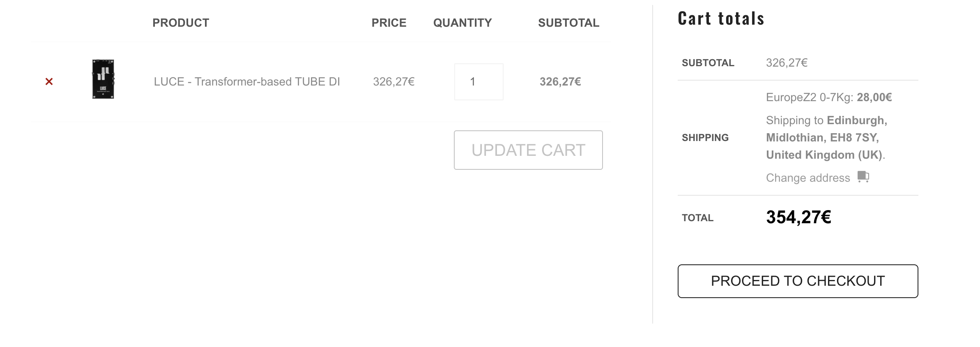This screenshot has height=347, width=980.
Task: Click the 354,27€ total amount
Action: coord(798,217)
